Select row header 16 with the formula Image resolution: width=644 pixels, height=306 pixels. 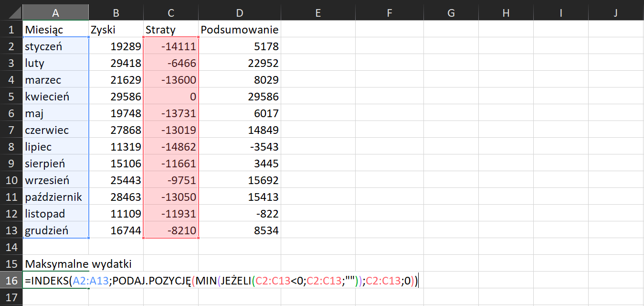11,281
